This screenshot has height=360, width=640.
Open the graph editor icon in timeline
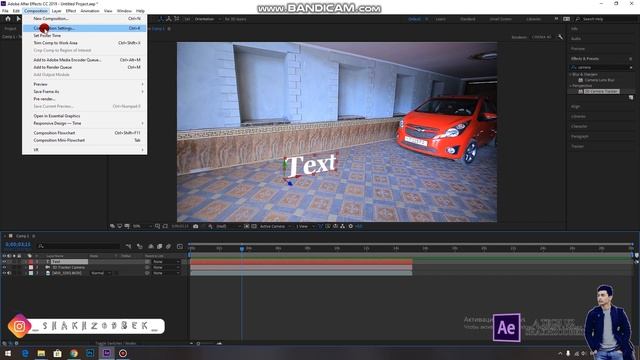(180, 246)
